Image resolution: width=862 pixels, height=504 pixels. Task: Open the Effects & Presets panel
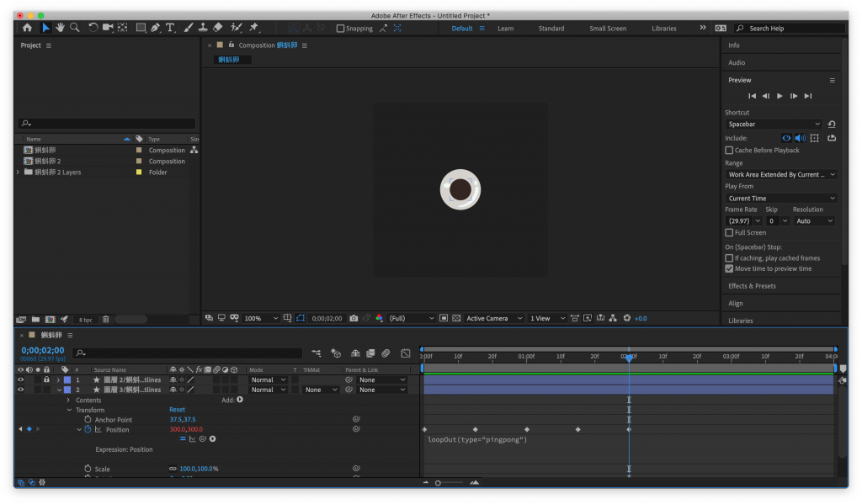point(752,286)
